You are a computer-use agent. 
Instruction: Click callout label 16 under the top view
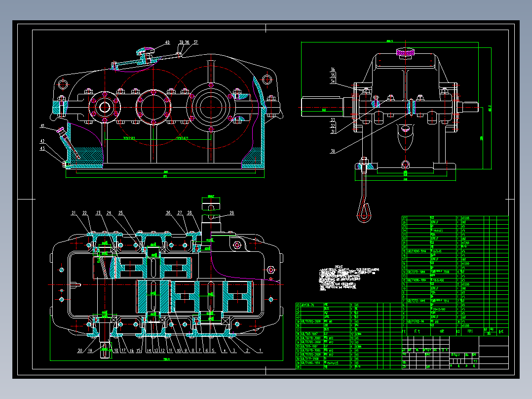coord(131,351)
